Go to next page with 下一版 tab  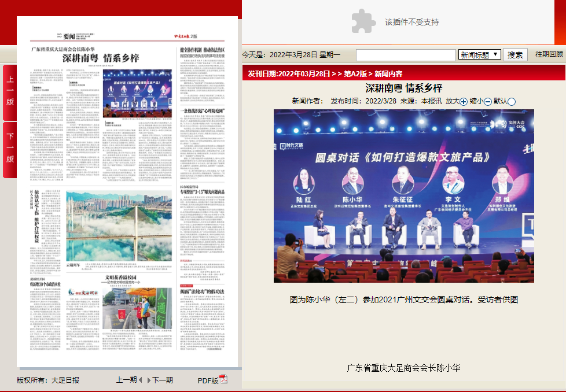(10, 150)
